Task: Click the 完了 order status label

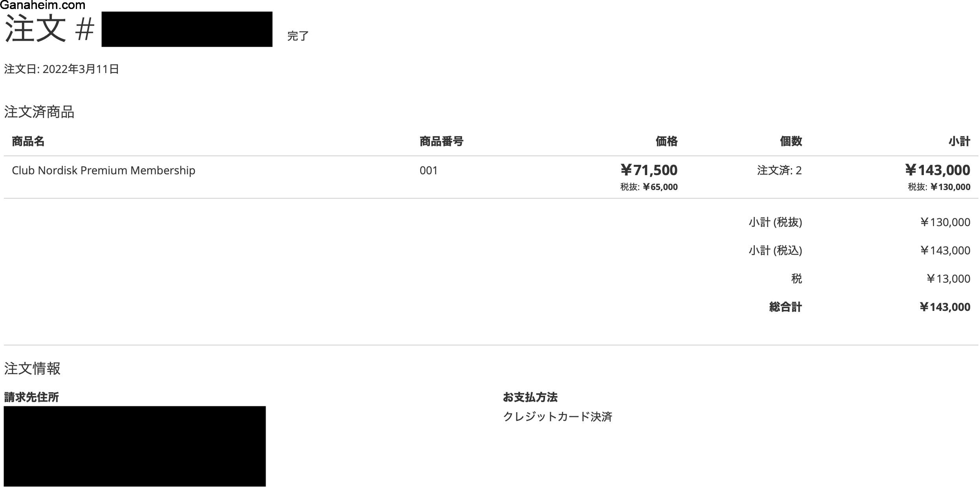Action: (298, 36)
